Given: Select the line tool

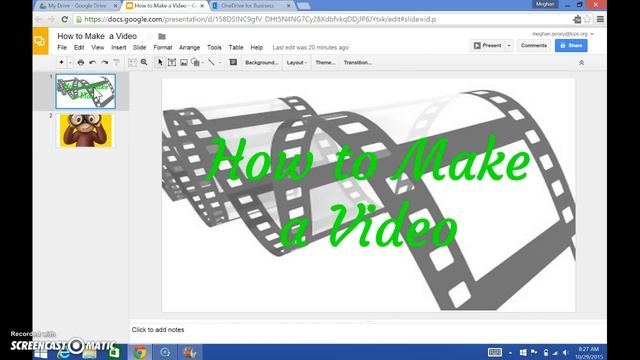Looking at the screenshot, I should (211, 62).
